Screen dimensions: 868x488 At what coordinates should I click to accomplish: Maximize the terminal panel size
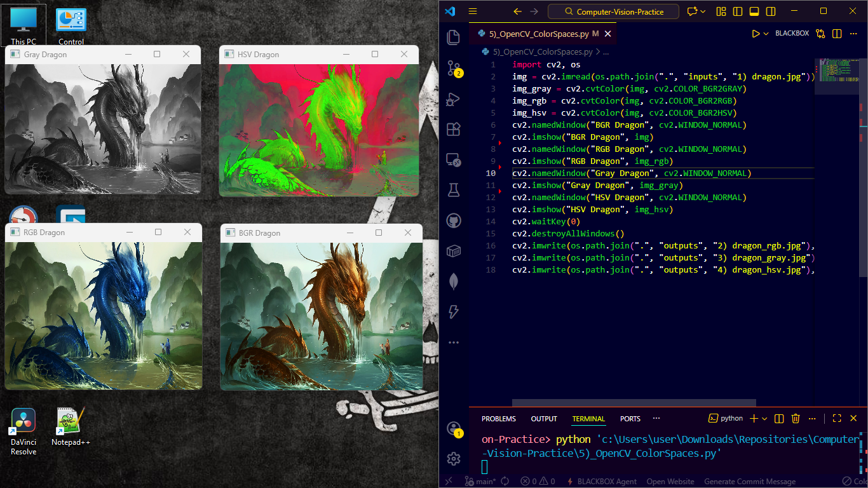coord(837,418)
